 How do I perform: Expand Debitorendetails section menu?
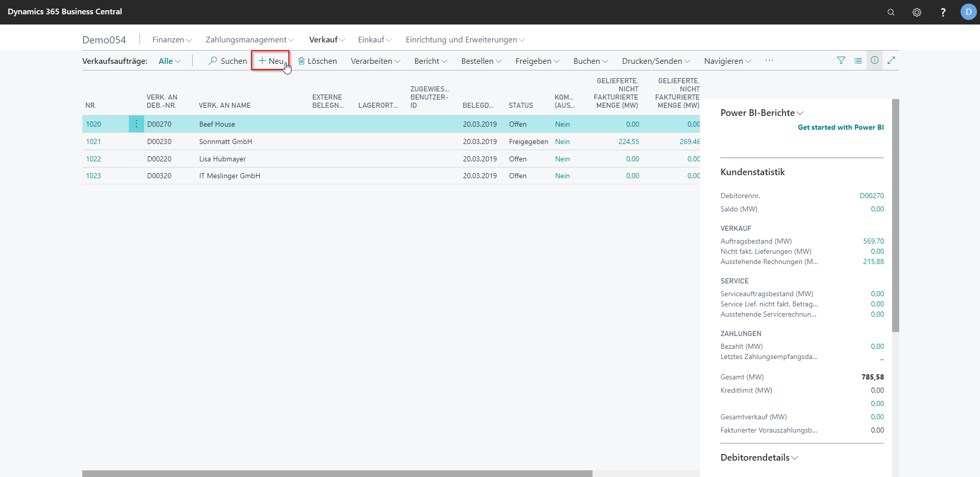point(759,458)
